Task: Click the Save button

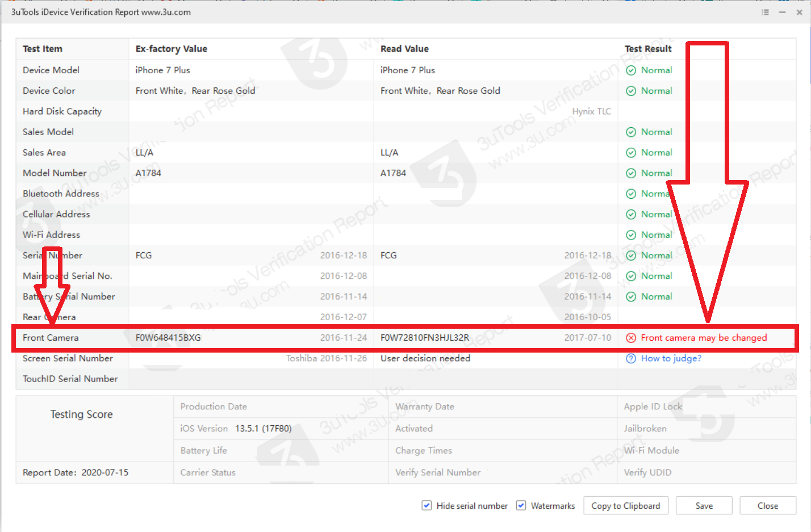Action: pos(704,505)
